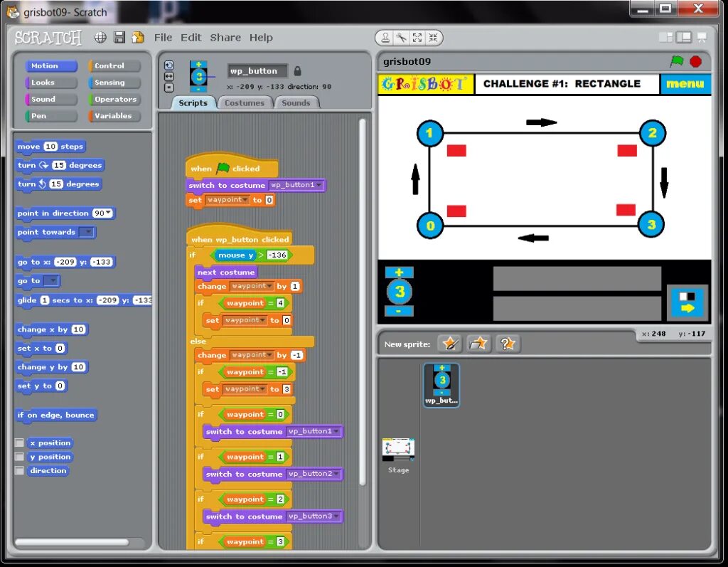Screen dimensions: 728x567
Task: Toggle the direction reporter checkbox
Action: [x=19, y=471]
